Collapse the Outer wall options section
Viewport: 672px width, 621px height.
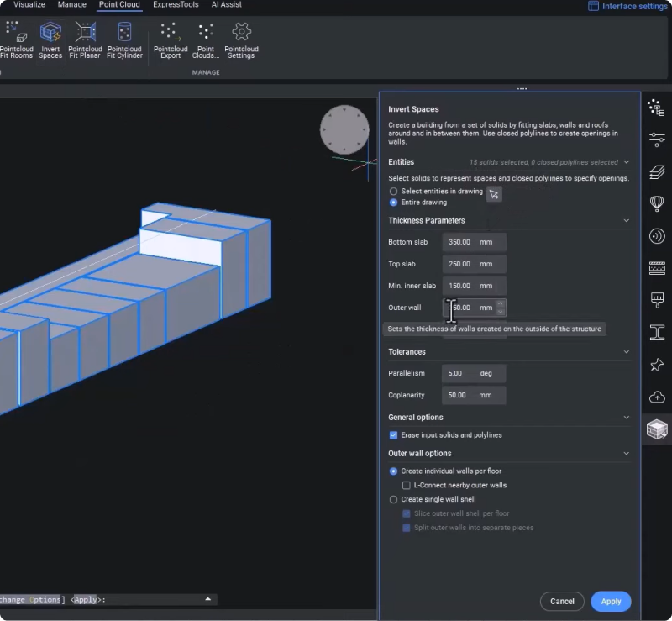pos(626,454)
